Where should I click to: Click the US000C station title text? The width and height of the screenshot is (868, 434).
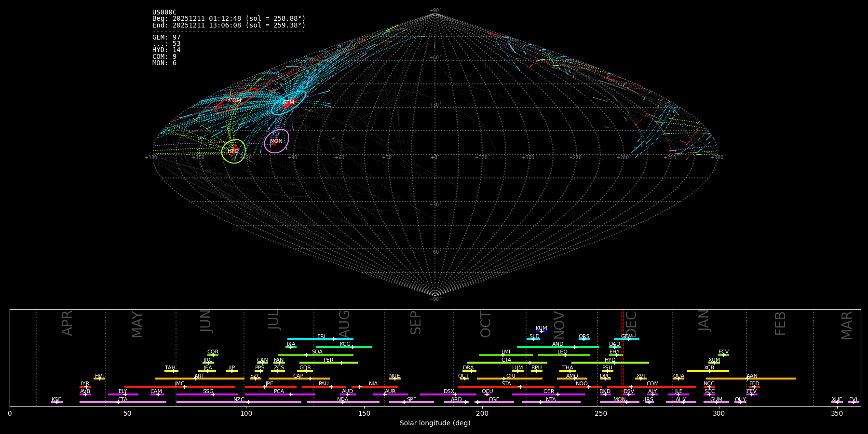[164, 13]
